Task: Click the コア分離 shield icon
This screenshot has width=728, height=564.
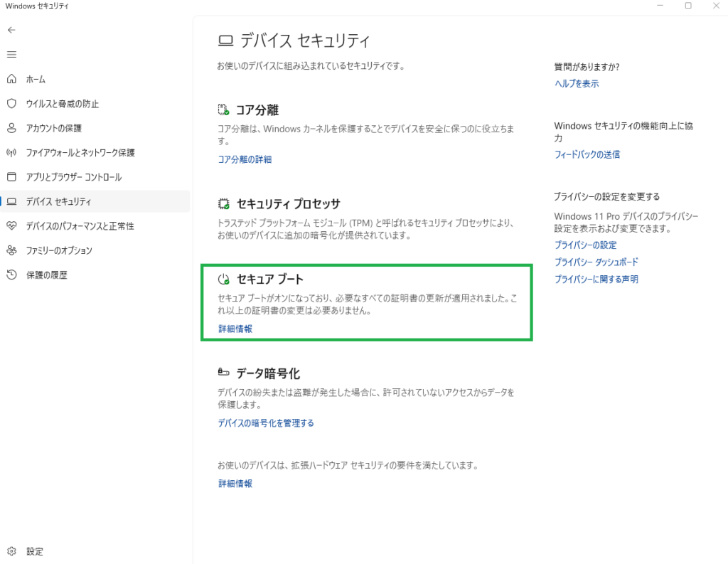Action: [x=222, y=110]
